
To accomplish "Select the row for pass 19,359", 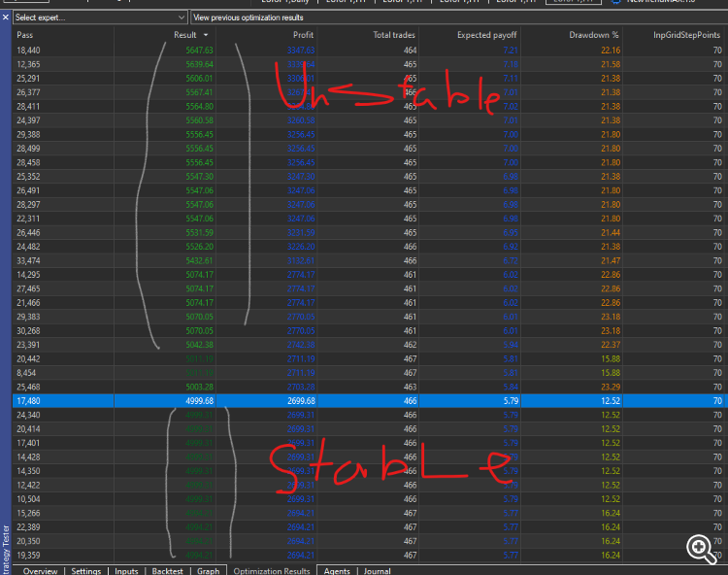I will coord(370,555).
